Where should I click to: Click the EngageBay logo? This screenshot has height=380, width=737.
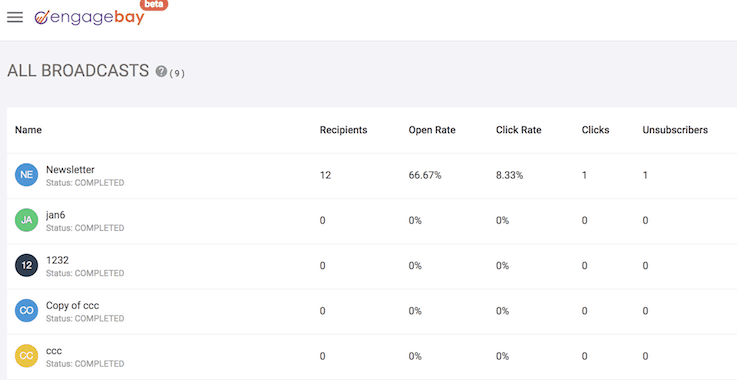pos(89,17)
